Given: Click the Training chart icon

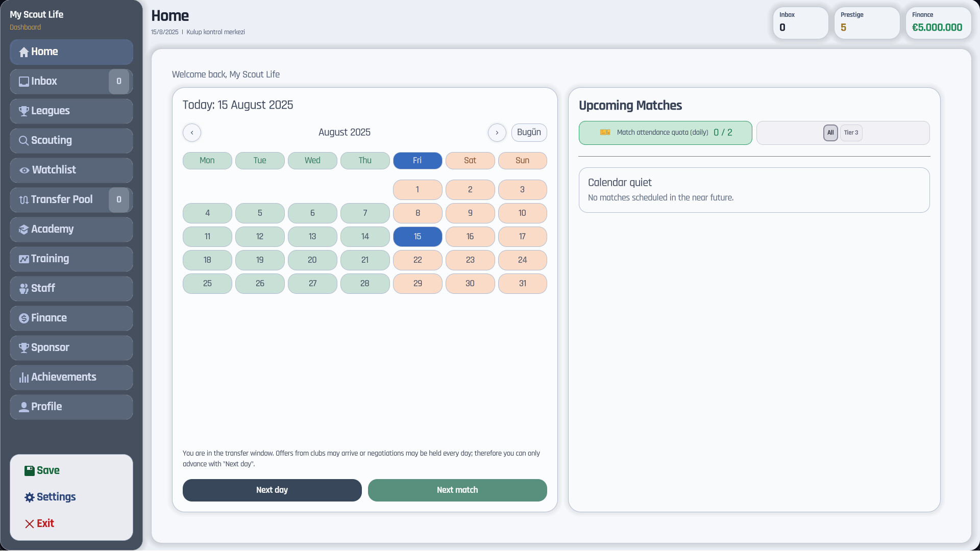Looking at the screenshot, I should click(23, 259).
